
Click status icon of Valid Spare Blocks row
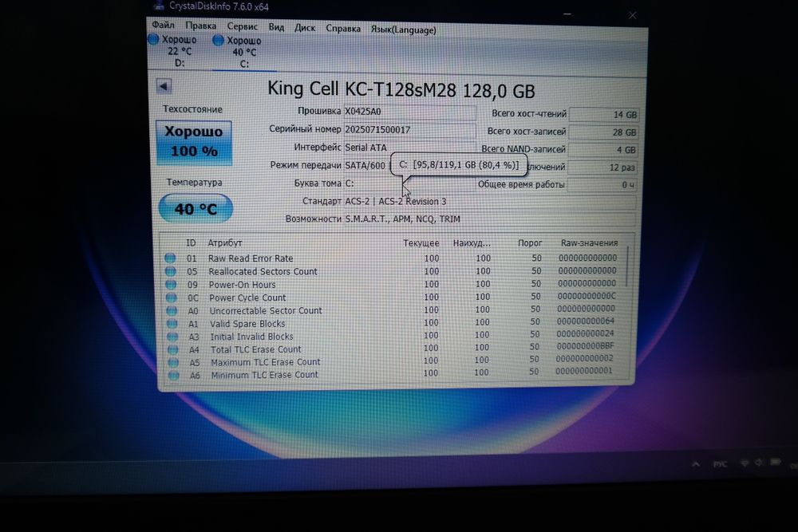(x=172, y=324)
